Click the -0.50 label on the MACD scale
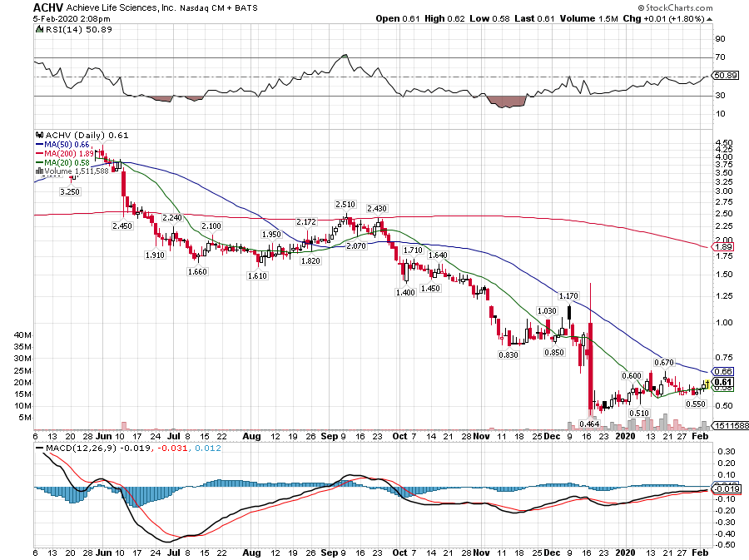The width and height of the screenshot is (749, 560). [726, 545]
